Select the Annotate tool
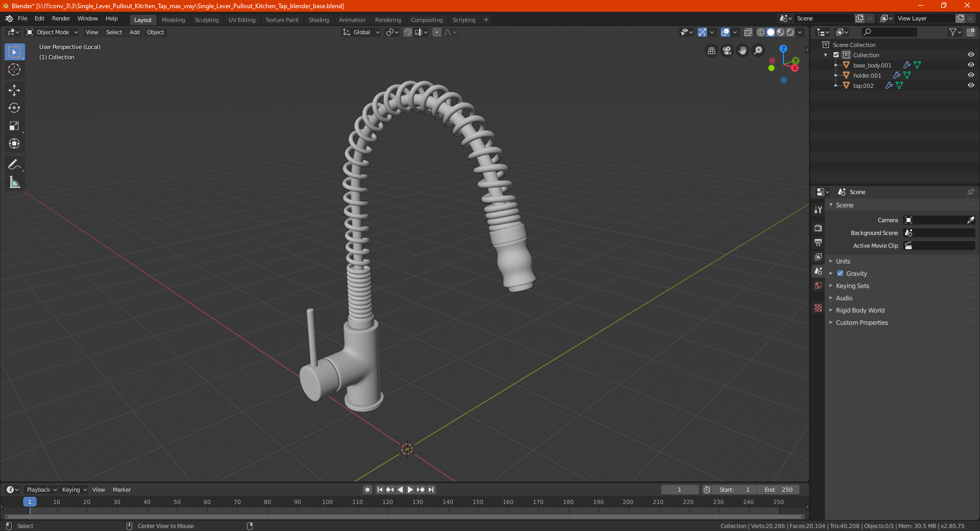980x531 pixels. 14,164
